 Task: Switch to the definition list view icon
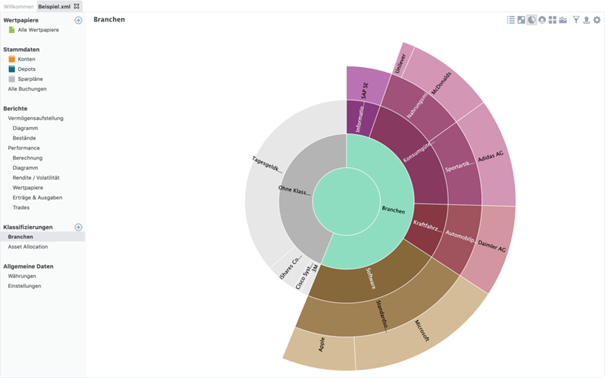[510, 20]
